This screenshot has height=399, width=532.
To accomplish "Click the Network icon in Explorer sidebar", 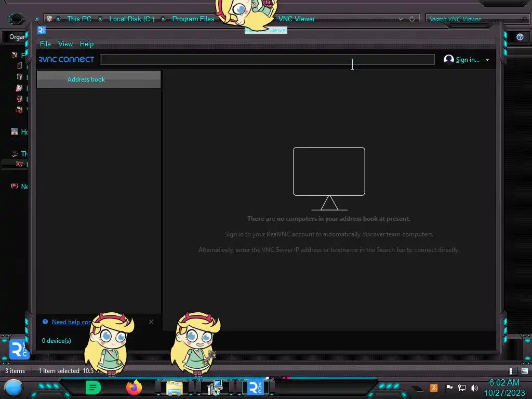I will pyautogui.click(x=14, y=186).
